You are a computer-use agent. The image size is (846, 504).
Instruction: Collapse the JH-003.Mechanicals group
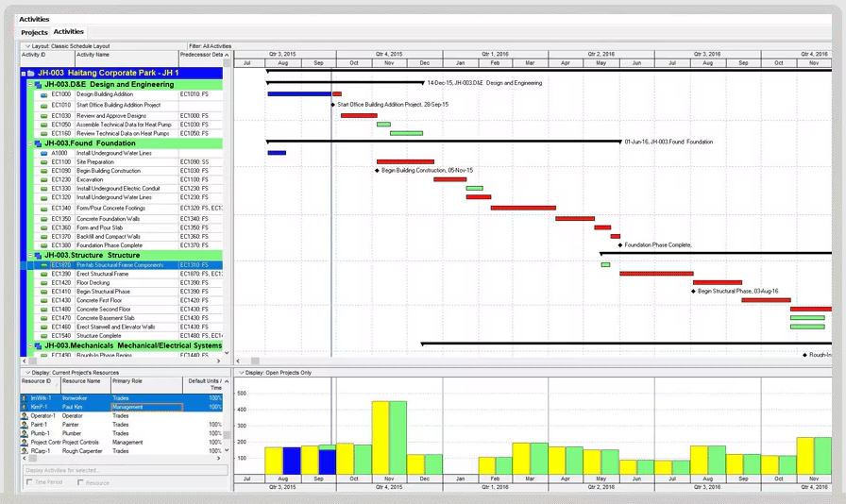(x=31, y=345)
